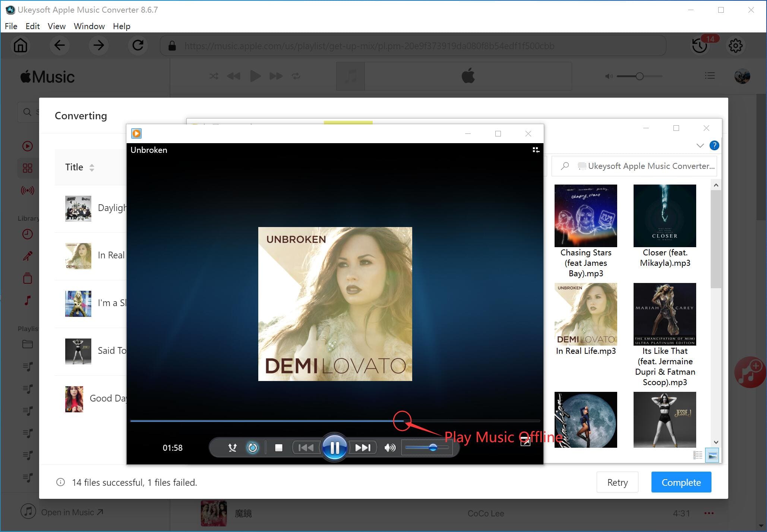Switch to details view in explorer

[698, 455]
